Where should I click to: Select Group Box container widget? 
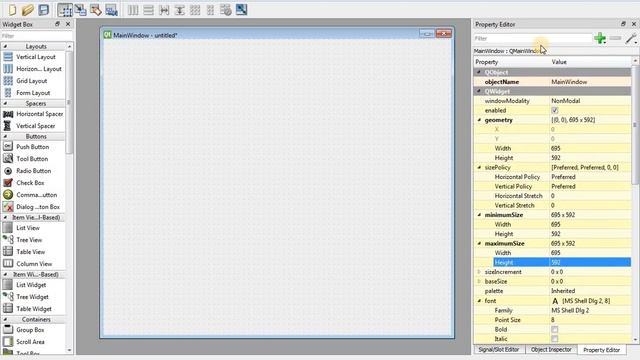[30, 330]
